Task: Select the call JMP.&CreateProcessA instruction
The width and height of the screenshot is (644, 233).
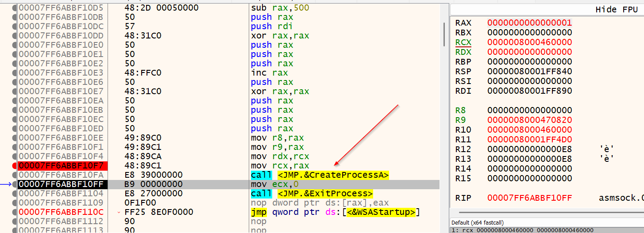Action: [320, 175]
